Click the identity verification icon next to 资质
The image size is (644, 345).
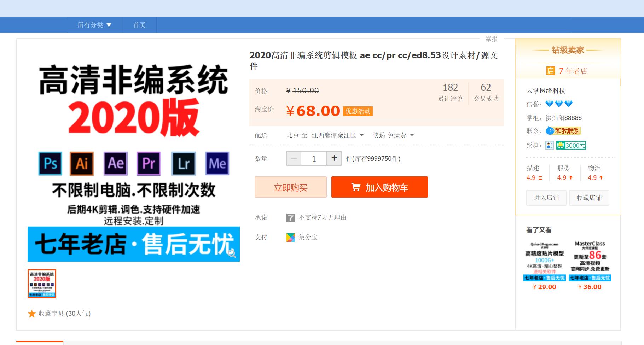point(549,145)
